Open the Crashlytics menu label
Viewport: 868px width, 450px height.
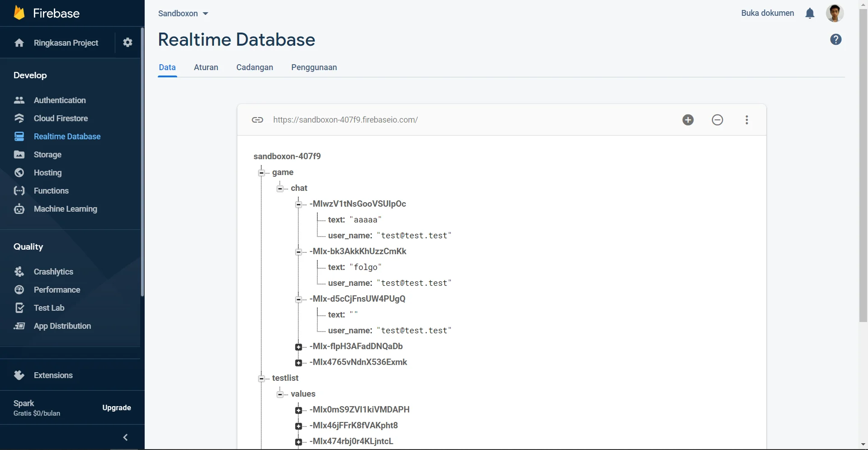(x=53, y=271)
